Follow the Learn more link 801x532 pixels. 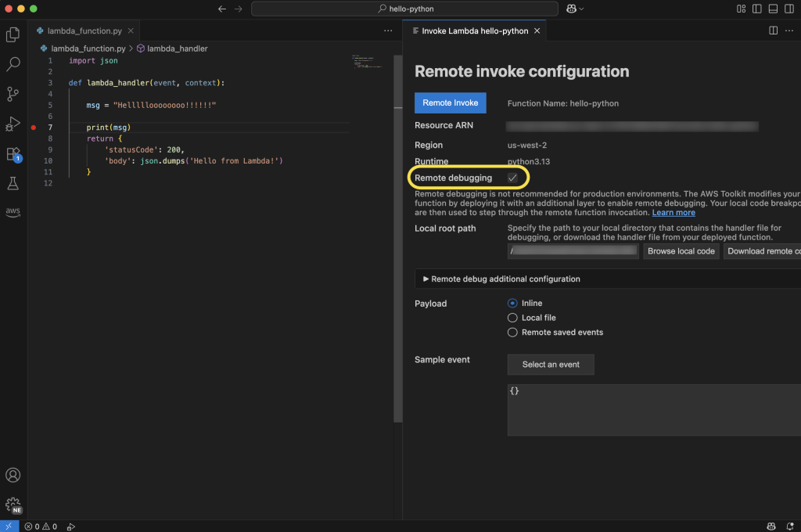click(673, 213)
